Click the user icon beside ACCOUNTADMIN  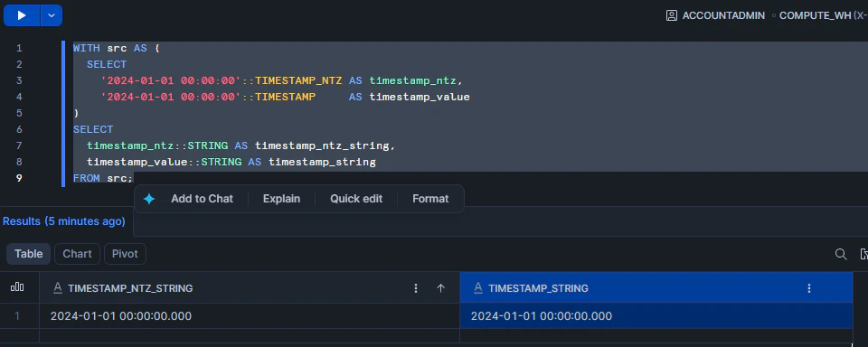pos(672,15)
